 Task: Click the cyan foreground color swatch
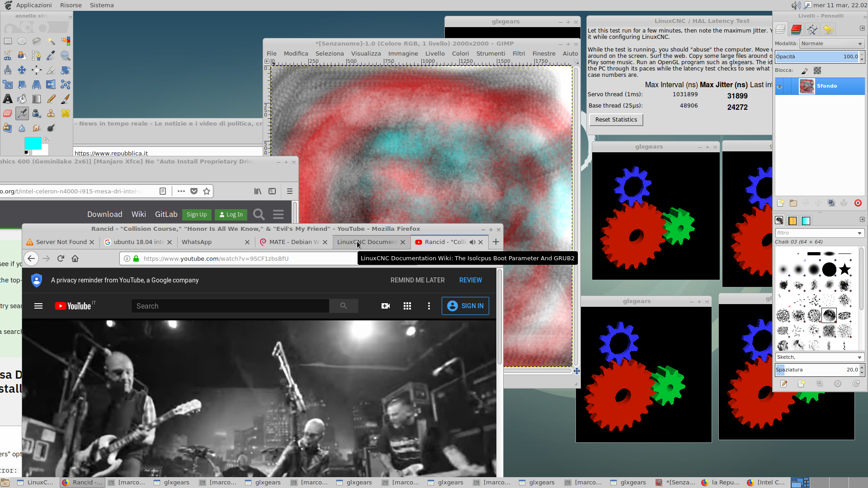point(33,142)
